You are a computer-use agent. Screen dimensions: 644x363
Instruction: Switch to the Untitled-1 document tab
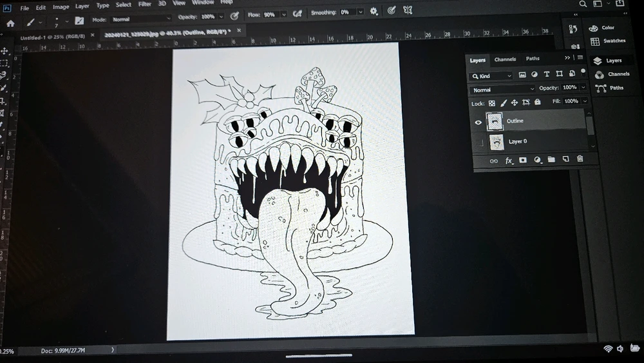53,37
